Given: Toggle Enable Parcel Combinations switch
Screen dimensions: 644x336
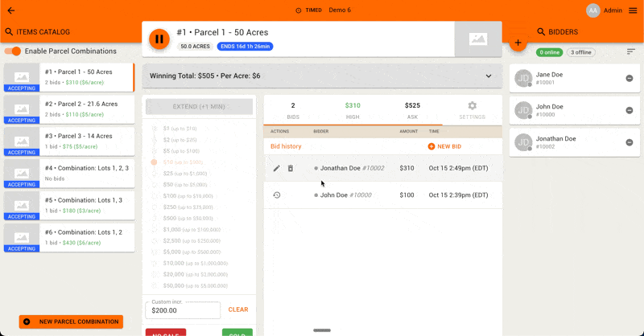Looking at the screenshot, I should [13, 51].
